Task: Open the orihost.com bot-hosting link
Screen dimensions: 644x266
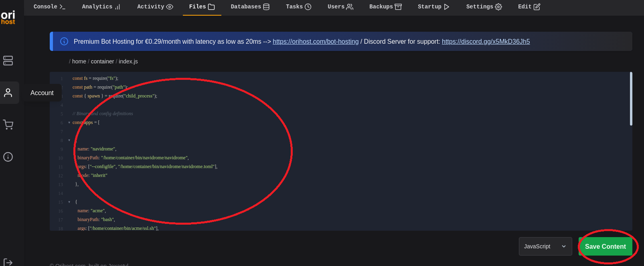Action: pos(316,42)
